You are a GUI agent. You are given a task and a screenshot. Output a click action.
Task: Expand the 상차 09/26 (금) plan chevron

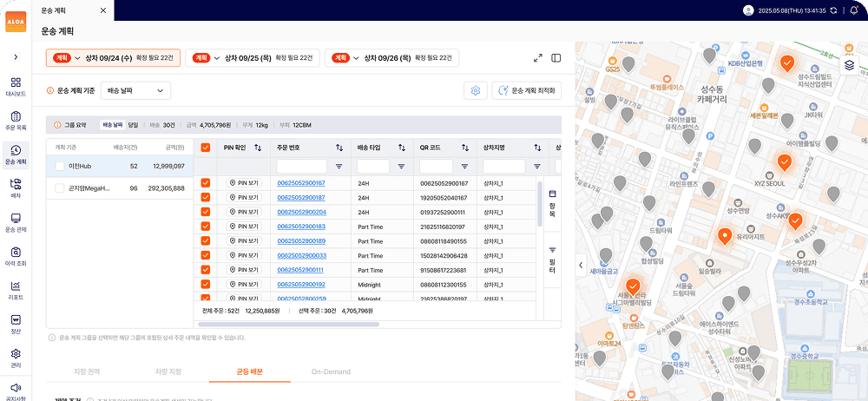coord(356,57)
